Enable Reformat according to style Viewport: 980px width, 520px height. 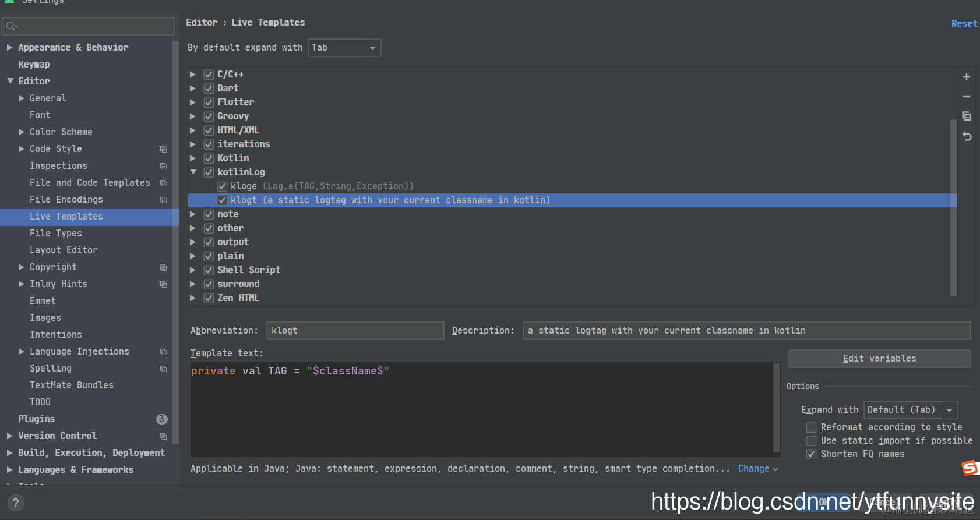point(811,427)
